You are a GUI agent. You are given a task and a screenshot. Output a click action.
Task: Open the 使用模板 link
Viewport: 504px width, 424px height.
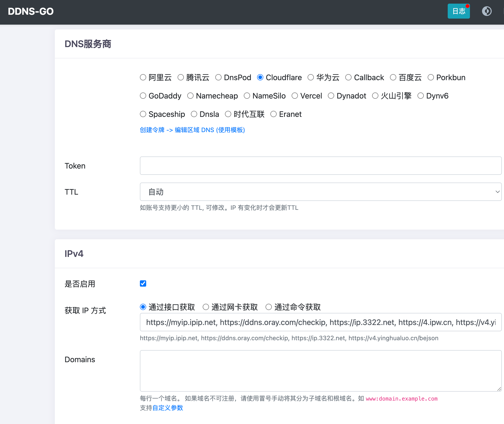point(230,130)
